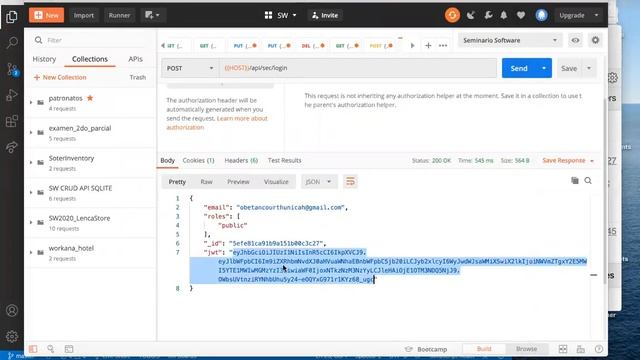
Task: Open Find and Replace icon in status bar
Action: point(51,349)
